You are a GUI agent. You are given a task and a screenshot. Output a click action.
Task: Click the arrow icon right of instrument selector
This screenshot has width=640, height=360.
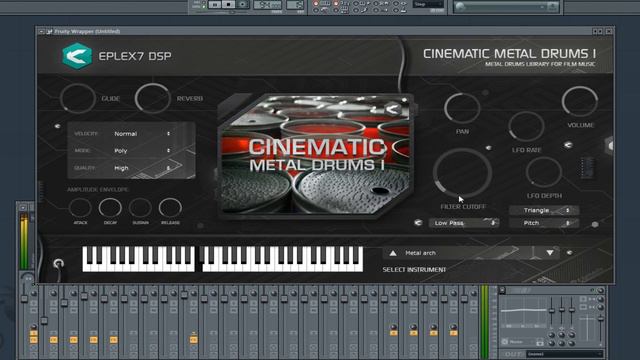tap(569, 253)
